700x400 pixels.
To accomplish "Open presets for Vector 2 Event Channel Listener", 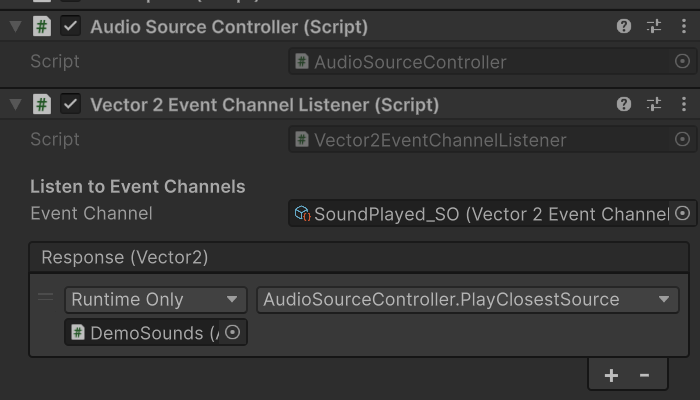I will coord(654,104).
